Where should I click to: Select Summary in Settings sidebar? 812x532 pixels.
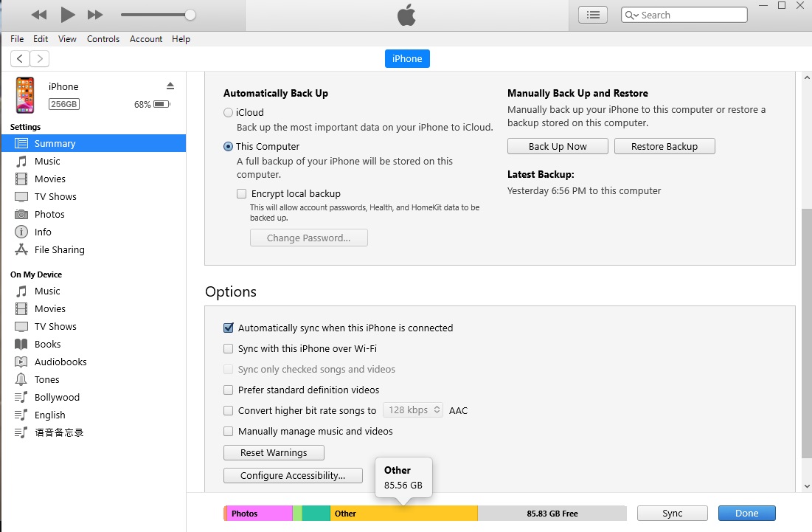[94, 143]
